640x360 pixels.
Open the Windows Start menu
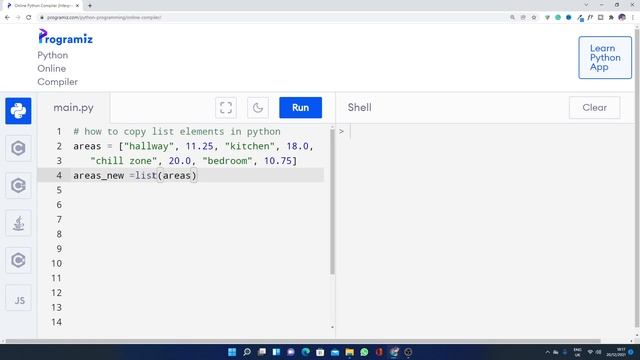(x=232, y=352)
